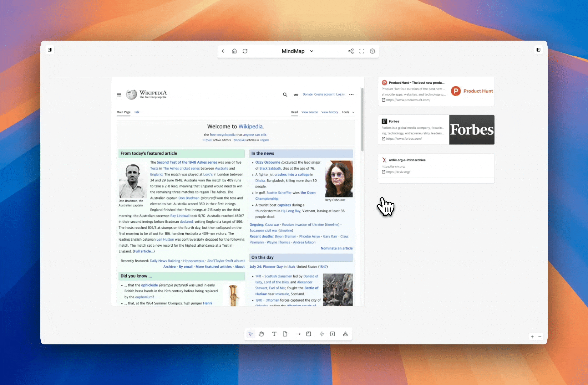Viewport: 588px width, 385px height.
Task: Select the hand pan tool
Action: tap(262, 334)
